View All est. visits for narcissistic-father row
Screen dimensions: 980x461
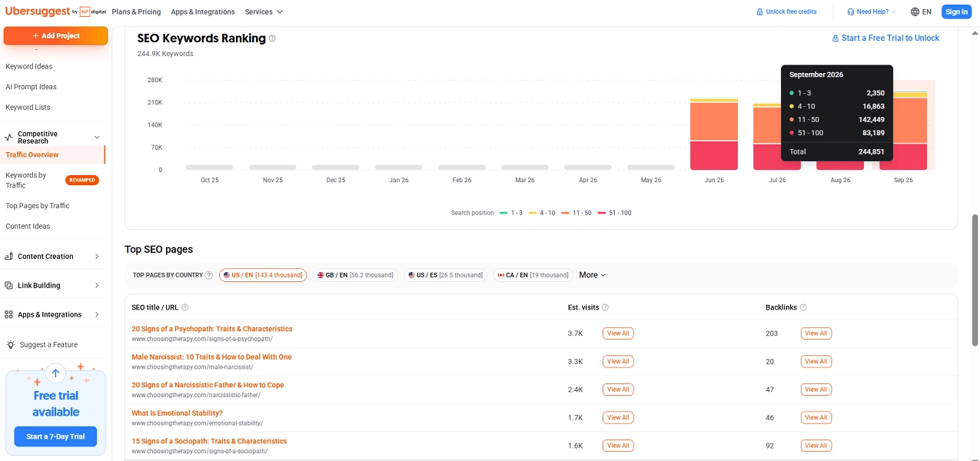pos(618,390)
